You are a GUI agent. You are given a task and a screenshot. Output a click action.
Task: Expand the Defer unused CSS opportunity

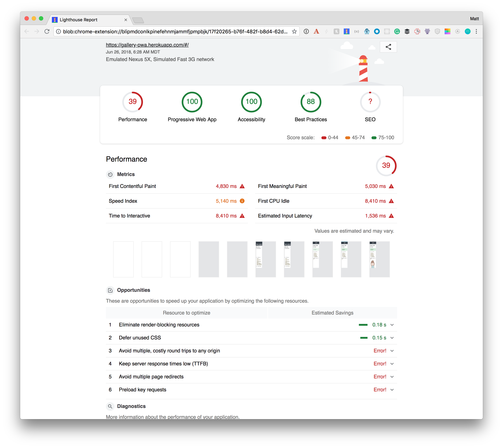(x=392, y=338)
